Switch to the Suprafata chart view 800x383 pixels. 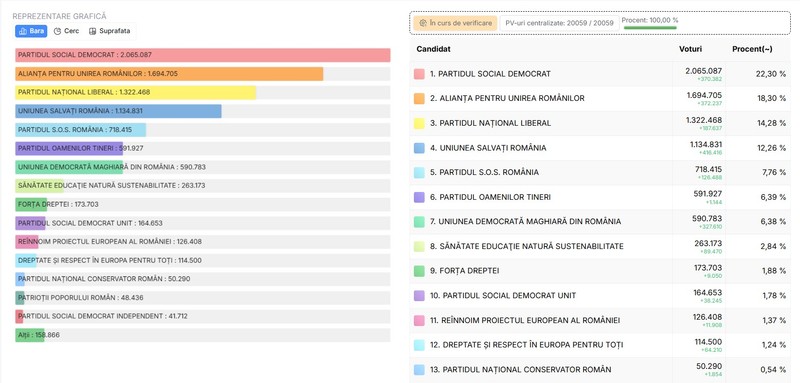(x=109, y=31)
